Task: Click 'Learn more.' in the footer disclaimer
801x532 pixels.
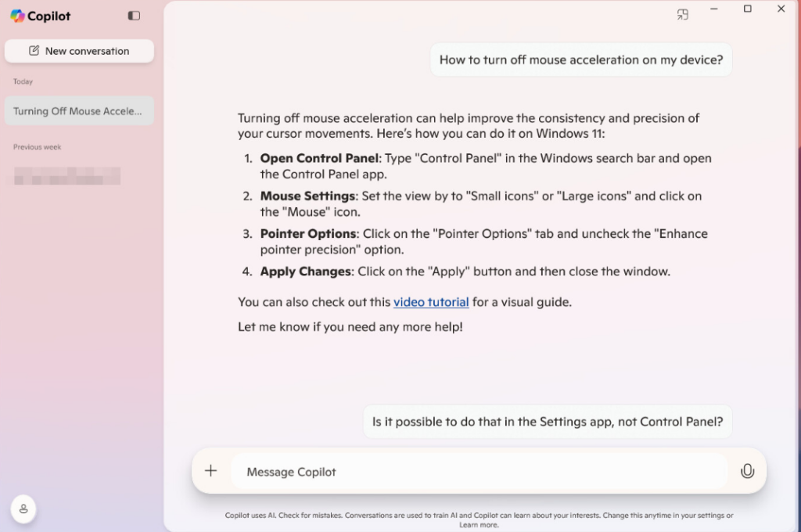Action: click(x=479, y=525)
